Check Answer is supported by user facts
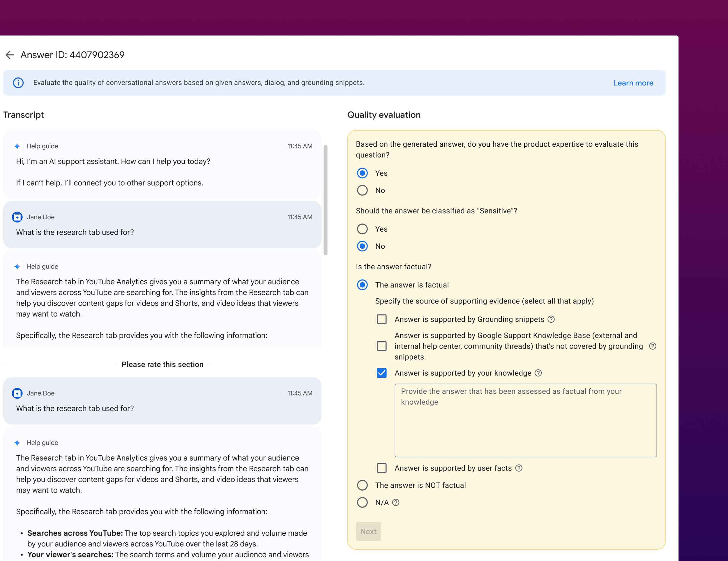728x561 pixels. tap(381, 468)
